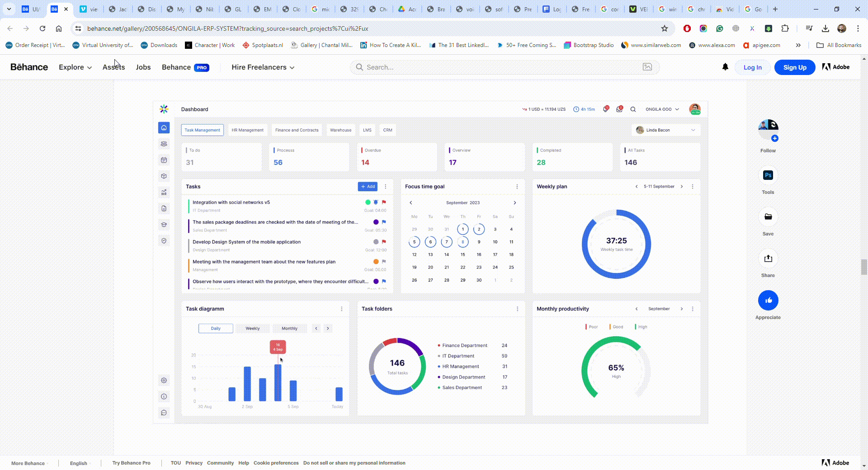This screenshot has height=470, width=868.
Task: Show more bookmarks overflow chevron
Action: 798,45
